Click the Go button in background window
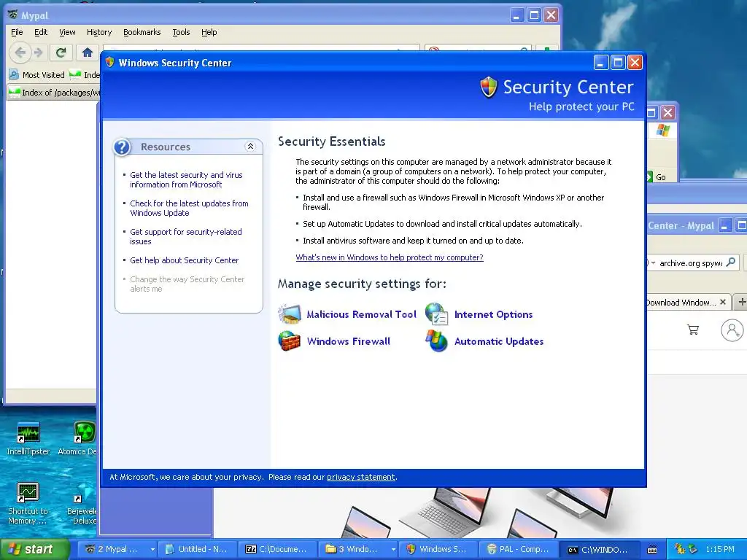Image resolution: width=747 pixels, height=560 pixels. point(657,177)
